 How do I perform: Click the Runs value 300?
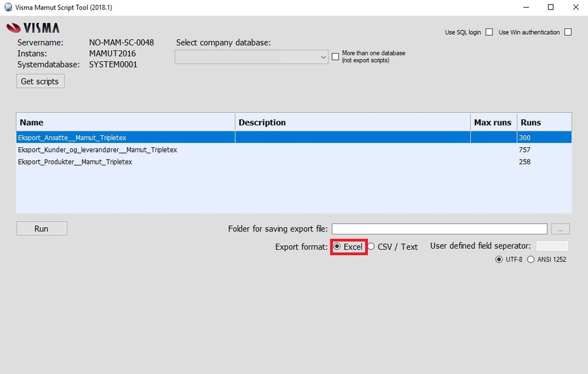pos(524,138)
